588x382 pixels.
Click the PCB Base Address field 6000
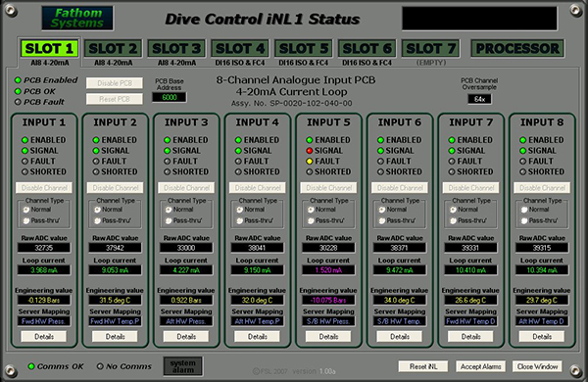tap(170, 98)
